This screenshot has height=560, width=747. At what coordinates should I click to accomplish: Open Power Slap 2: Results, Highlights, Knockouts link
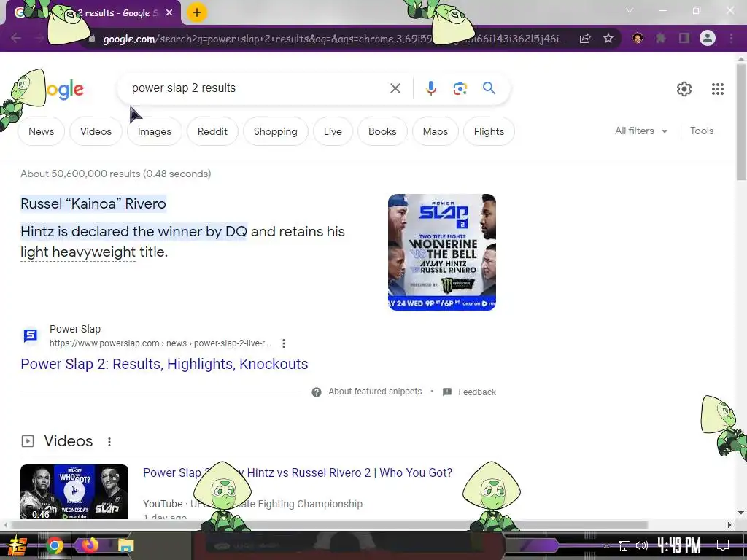(164, 364)
